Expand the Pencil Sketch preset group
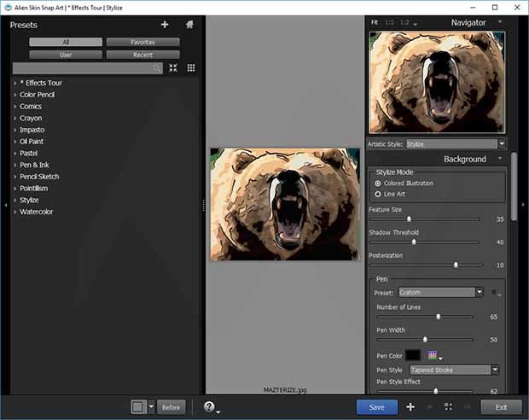 tap(15, 177)
